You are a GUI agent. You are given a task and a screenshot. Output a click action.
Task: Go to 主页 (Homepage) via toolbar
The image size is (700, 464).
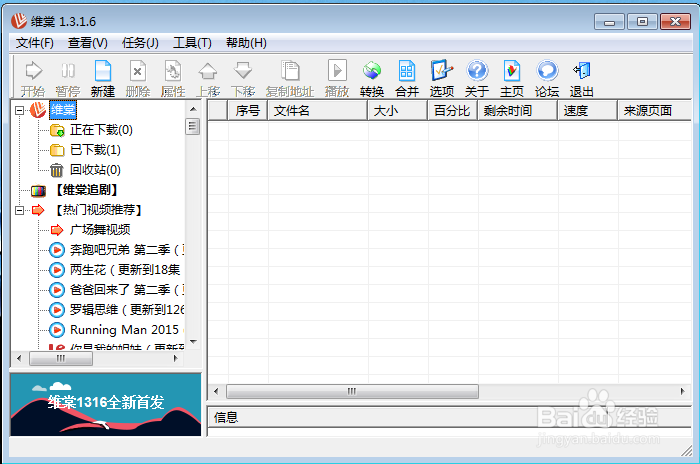tap(512, 79)
